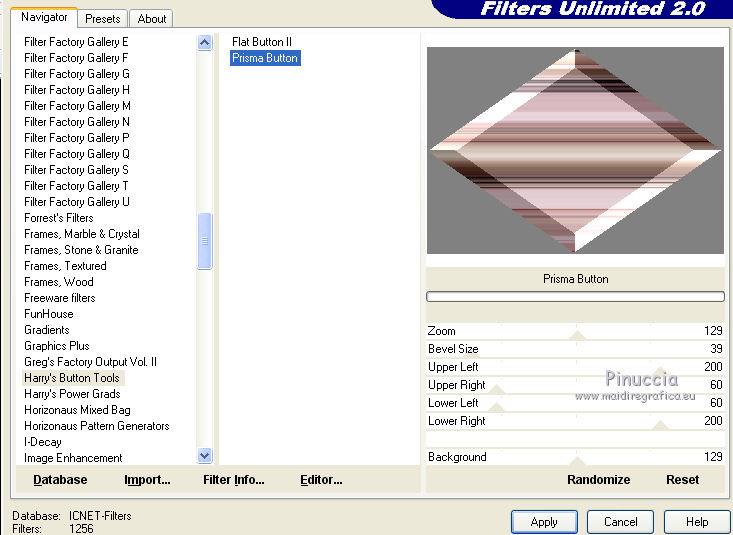Select Frames, Textured category
The height and width of the screenshot is (535, 733).
[x=65, y=266]
